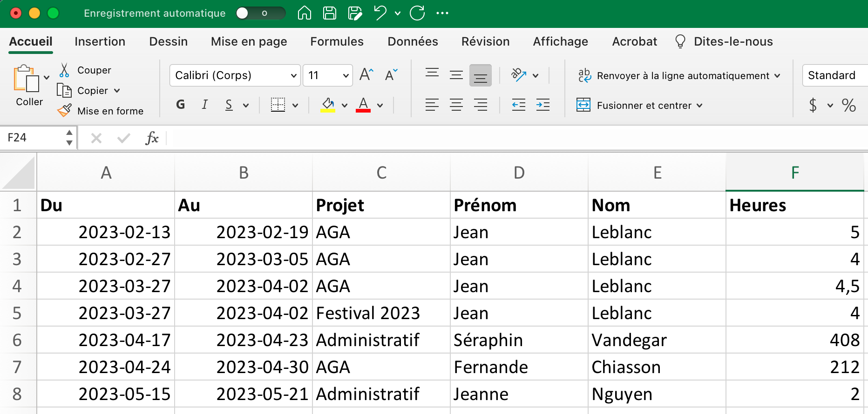Click the select-all corner triangle
The width and height of the screenshot is (868, 414).
click(x=19, y=173)
